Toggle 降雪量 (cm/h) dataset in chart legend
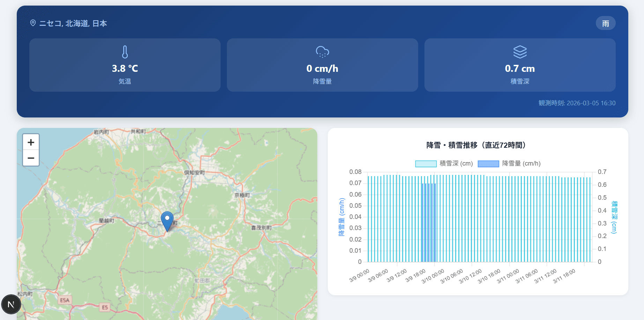The height and width of the screenshot is (320, 644). pyautogui.click(x=521, y=163)
